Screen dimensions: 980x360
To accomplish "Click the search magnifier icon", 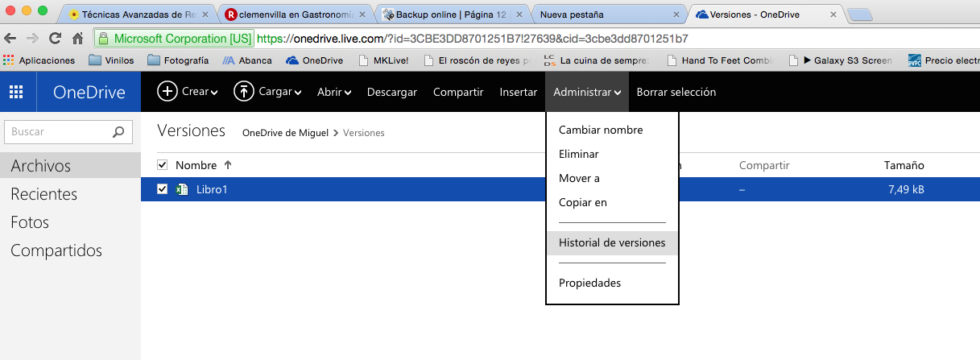I will click(118, 132).
